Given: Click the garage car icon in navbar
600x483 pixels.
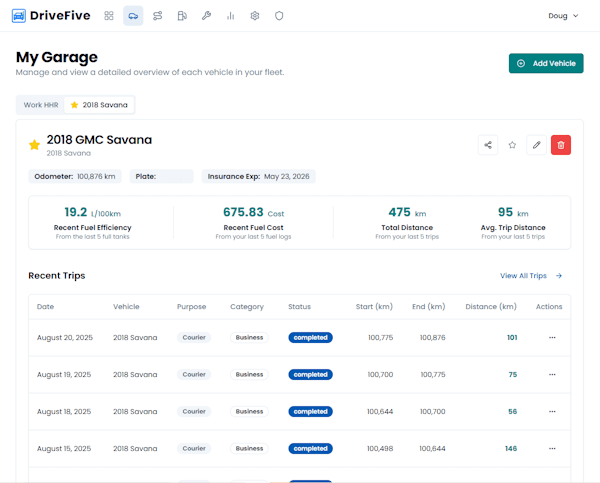Looking at the screenshot, I should coord(133,16).
